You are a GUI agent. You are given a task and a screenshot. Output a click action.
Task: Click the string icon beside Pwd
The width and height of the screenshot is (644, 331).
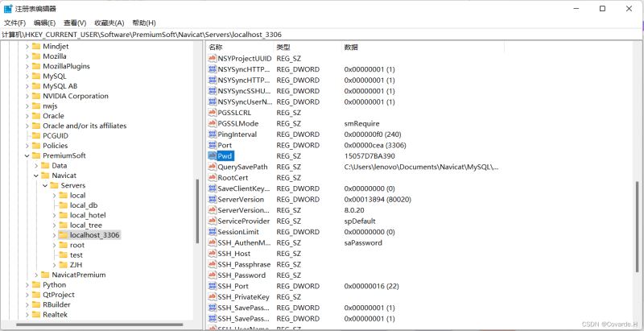point(213,156)
